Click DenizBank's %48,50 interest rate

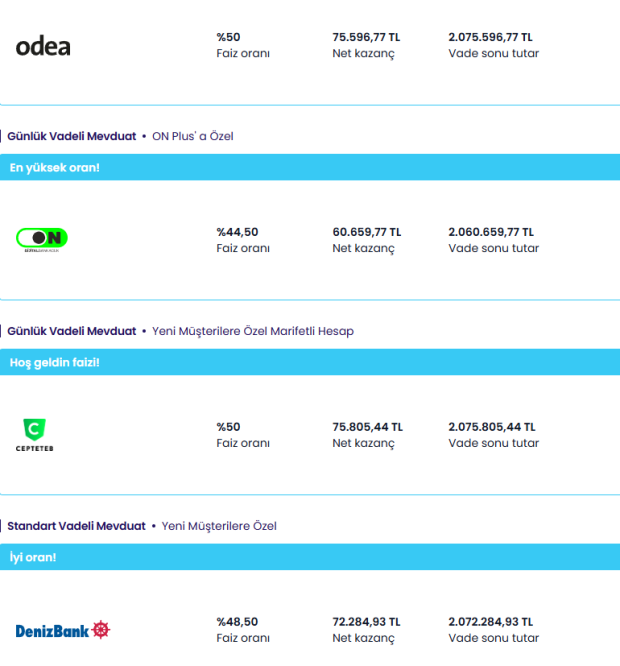[x=237, y=622]
